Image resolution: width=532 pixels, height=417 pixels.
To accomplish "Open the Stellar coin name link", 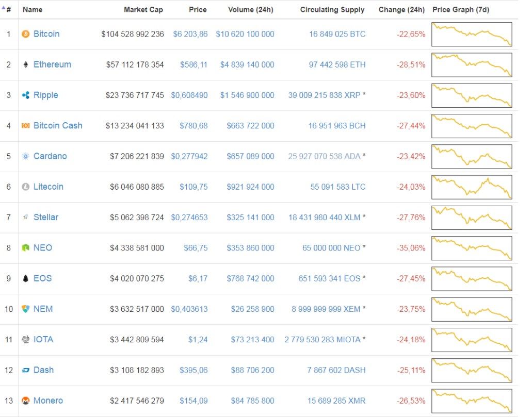I will (x=46, y=217).
